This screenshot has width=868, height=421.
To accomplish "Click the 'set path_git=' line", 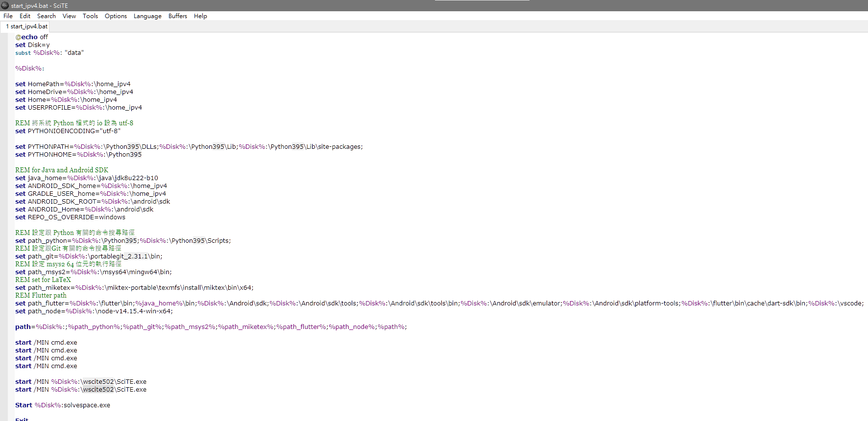I will tap(89, 257).
